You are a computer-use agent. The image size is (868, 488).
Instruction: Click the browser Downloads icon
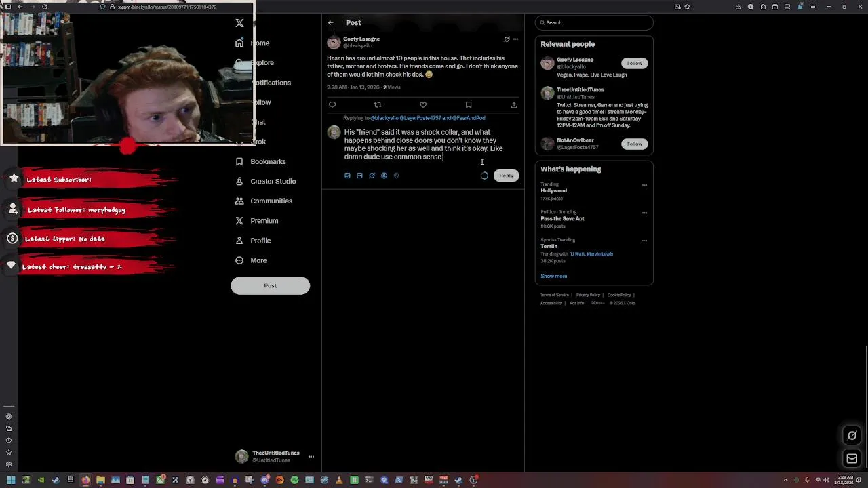click(x=738, y=7)
